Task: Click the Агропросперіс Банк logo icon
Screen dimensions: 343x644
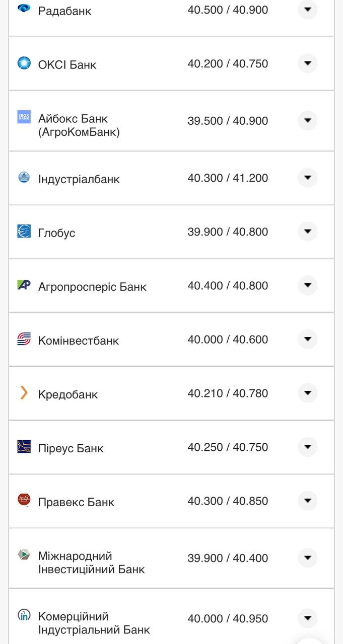Action: tap(24, 285)
